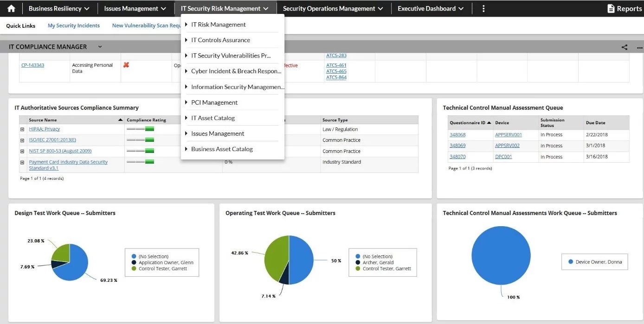Click the compliance rating bar for ISO/IEC 27001:2013(E)

point(140,140)
